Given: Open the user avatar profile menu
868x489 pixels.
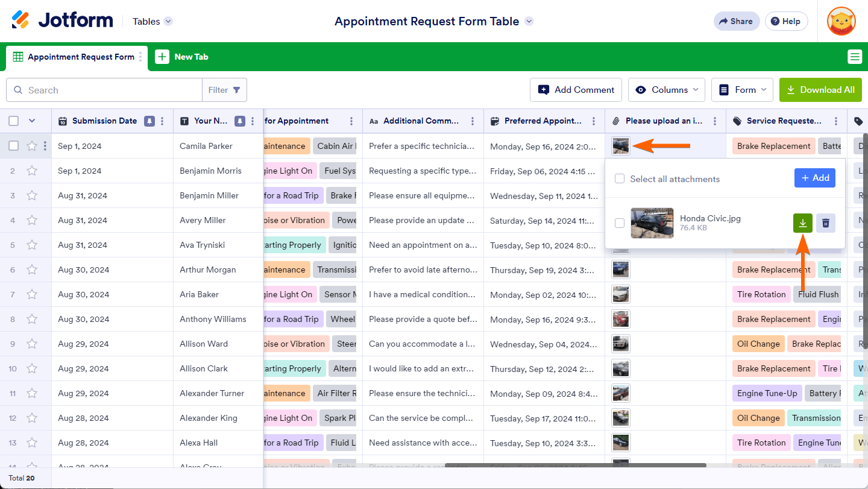Looking at the screenshot, I should 841,21.
